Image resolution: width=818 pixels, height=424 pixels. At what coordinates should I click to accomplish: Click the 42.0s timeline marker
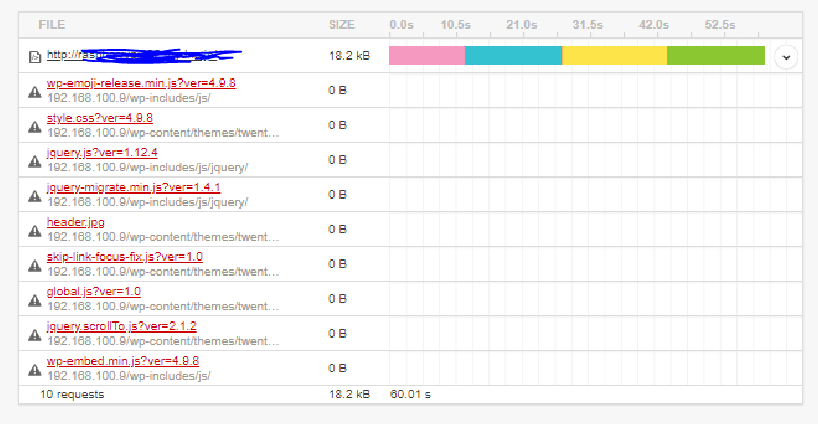click(654, 24)
